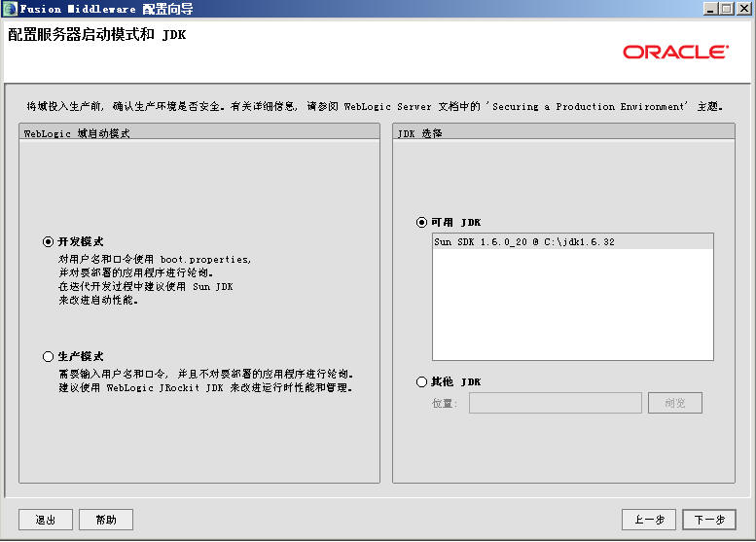Click the 退出 button

pos(46,520)
